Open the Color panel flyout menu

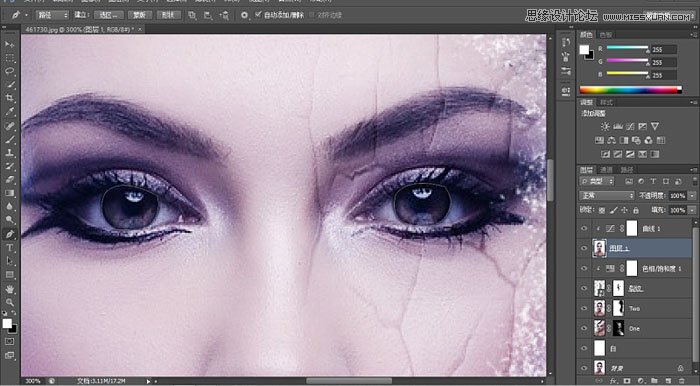pyautogui.click(x=694, y=35)
